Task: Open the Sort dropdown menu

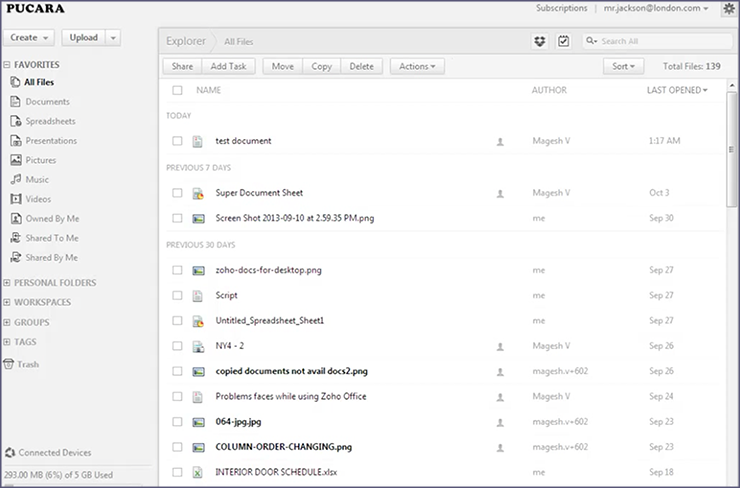Action: (x=623, y=66)
